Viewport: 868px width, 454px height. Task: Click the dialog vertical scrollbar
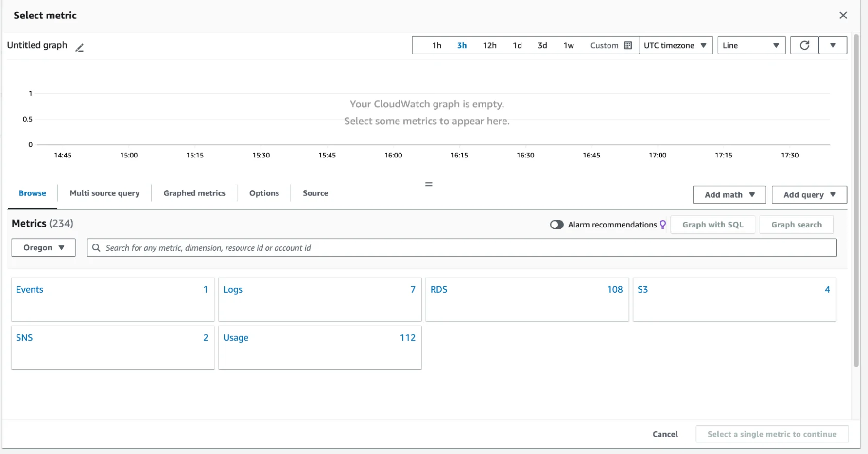point(856,199)
